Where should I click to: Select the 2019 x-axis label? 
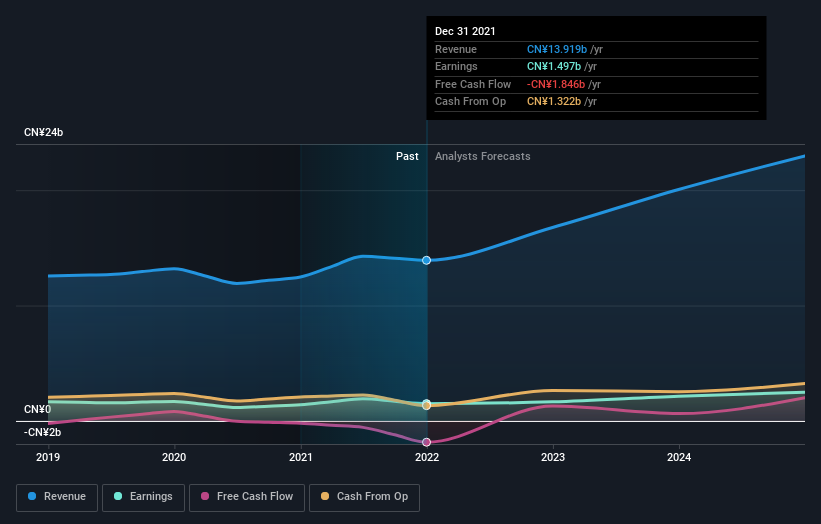(x=48, y=457)
